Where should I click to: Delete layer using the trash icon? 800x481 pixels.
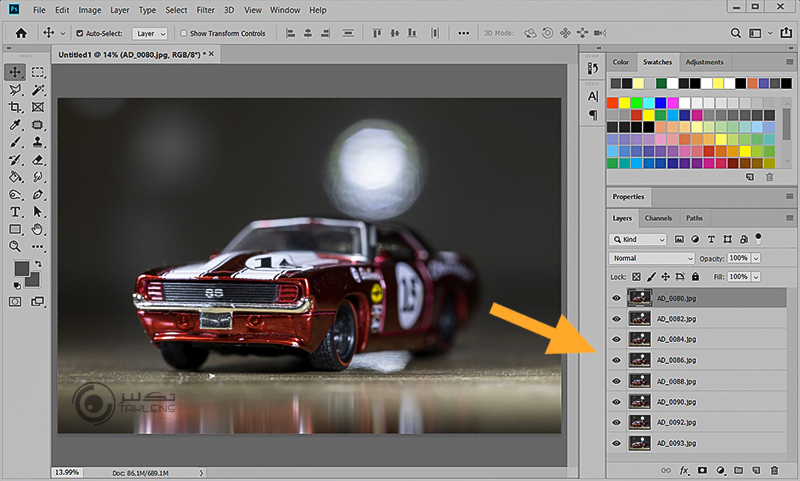774,469
